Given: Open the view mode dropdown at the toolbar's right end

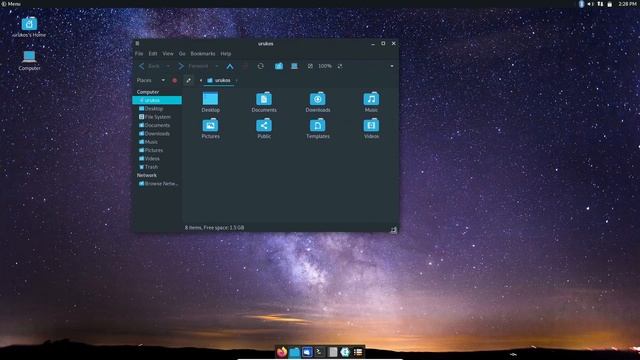Looking at the screenshot, I should [x=392, y=66].
